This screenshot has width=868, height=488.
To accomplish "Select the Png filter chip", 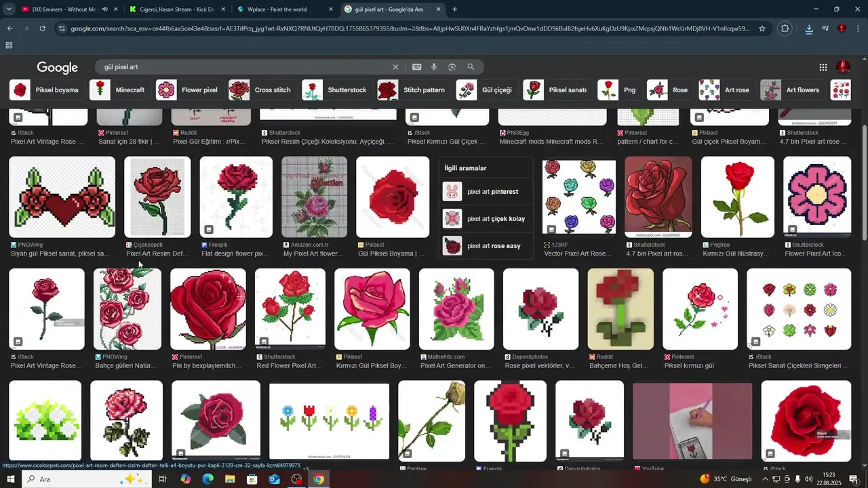I will point(620,89).
